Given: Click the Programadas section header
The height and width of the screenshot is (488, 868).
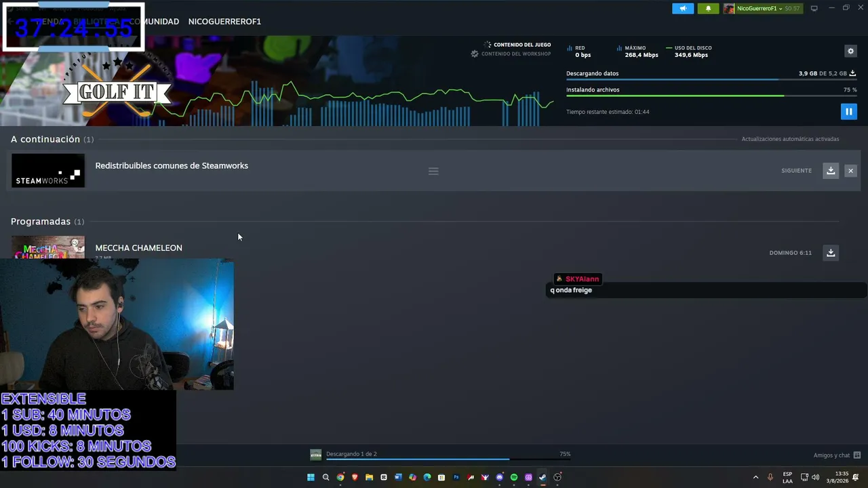Looking at the screenshot, I should pos(47,222).
